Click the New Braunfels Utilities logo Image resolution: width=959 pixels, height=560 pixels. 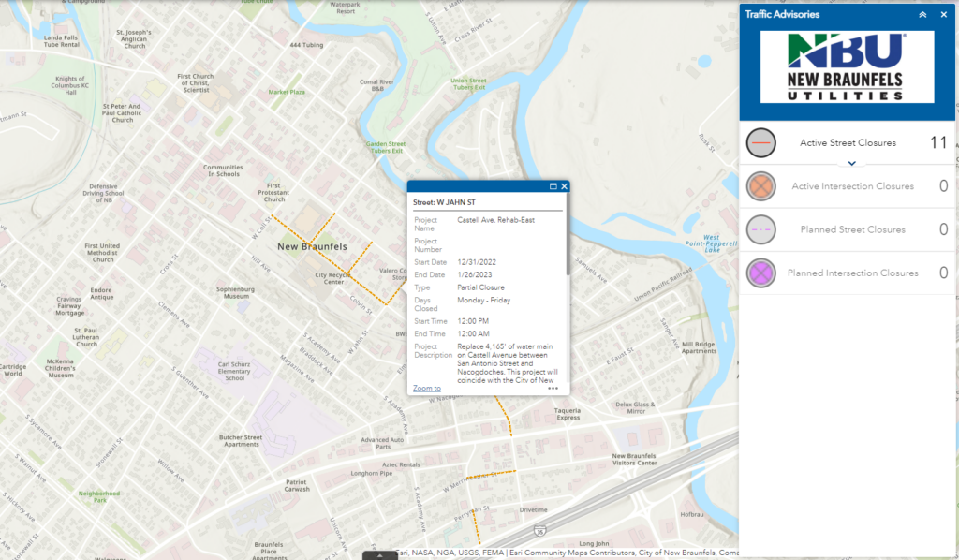[x=847, y=66]
